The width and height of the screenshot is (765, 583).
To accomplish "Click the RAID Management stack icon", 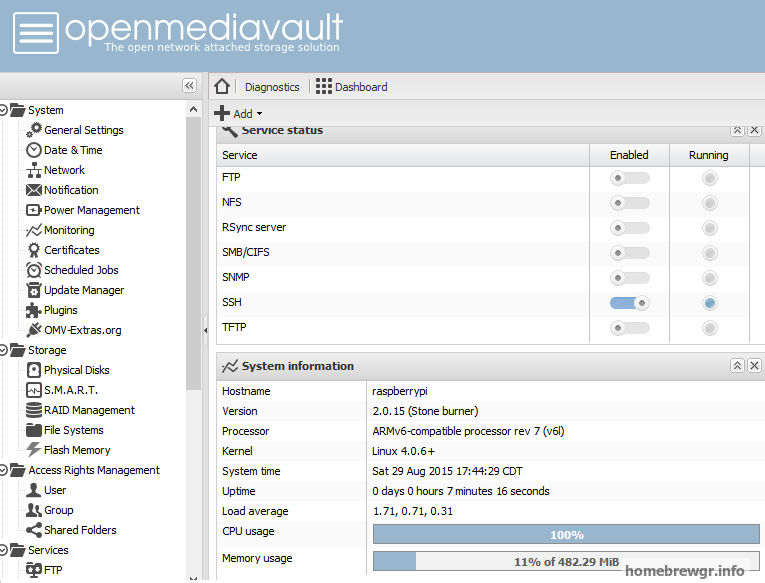I will coord(34,410).
